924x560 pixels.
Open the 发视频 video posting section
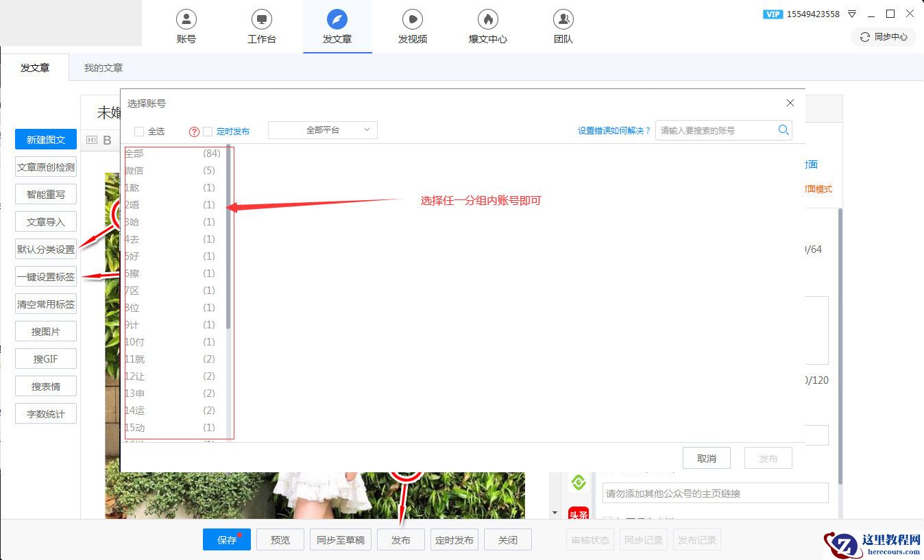click(x=413, y=27)
